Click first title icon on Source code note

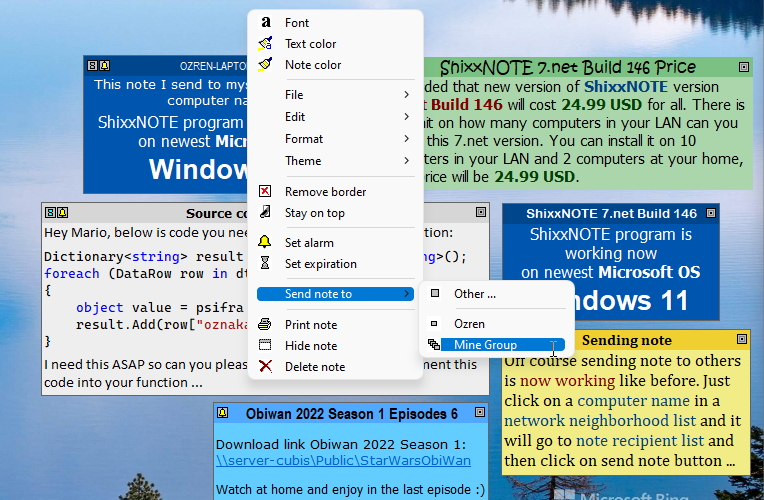(x=50, y=212)
